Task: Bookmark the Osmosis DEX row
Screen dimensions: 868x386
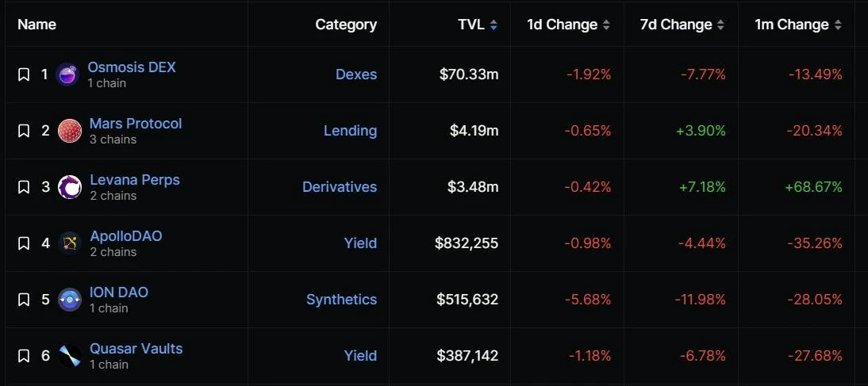Action: 24,75
